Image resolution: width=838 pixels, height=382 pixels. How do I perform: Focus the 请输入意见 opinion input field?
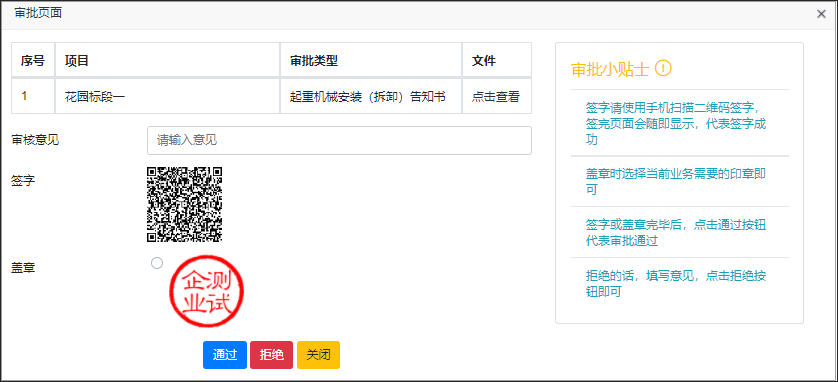[x=339, y=141]
